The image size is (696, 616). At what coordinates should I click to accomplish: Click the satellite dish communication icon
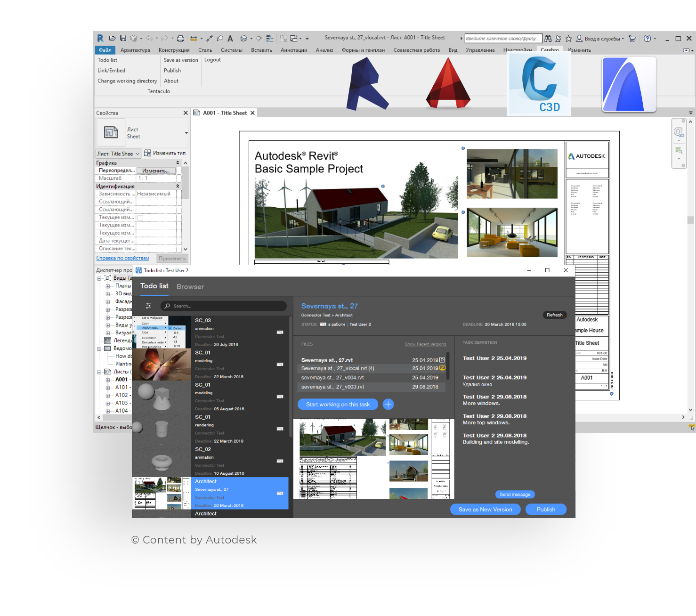(558, 39)
